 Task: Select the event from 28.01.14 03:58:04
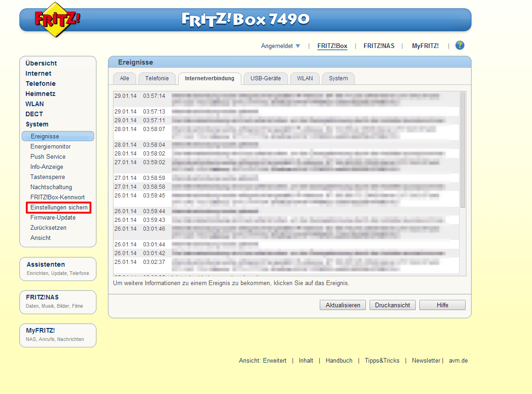pos(287,144)
